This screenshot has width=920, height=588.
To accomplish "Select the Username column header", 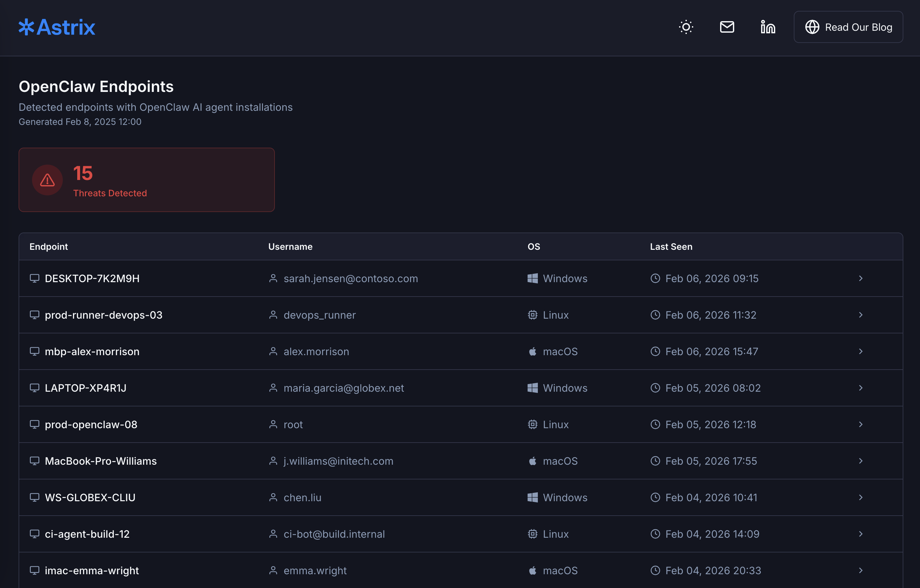I will [x=290, y=246].
